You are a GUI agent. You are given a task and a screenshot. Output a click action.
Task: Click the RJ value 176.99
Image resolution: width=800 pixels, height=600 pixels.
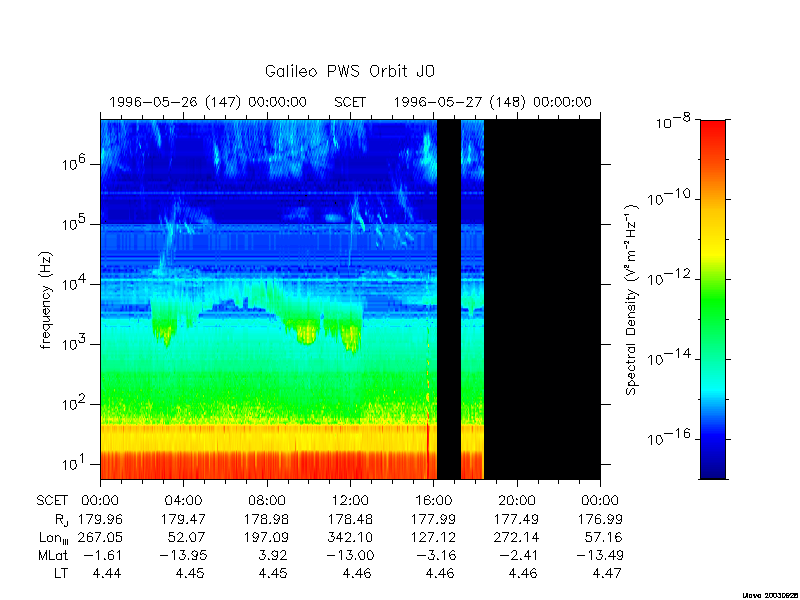click(600, 519)
